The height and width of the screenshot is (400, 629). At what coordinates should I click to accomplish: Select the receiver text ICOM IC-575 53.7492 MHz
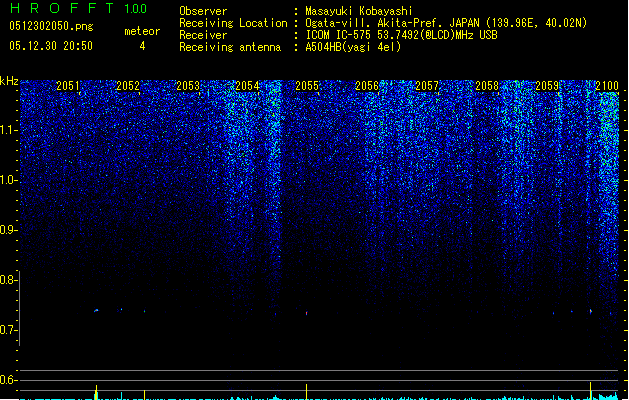pos(401,35)
